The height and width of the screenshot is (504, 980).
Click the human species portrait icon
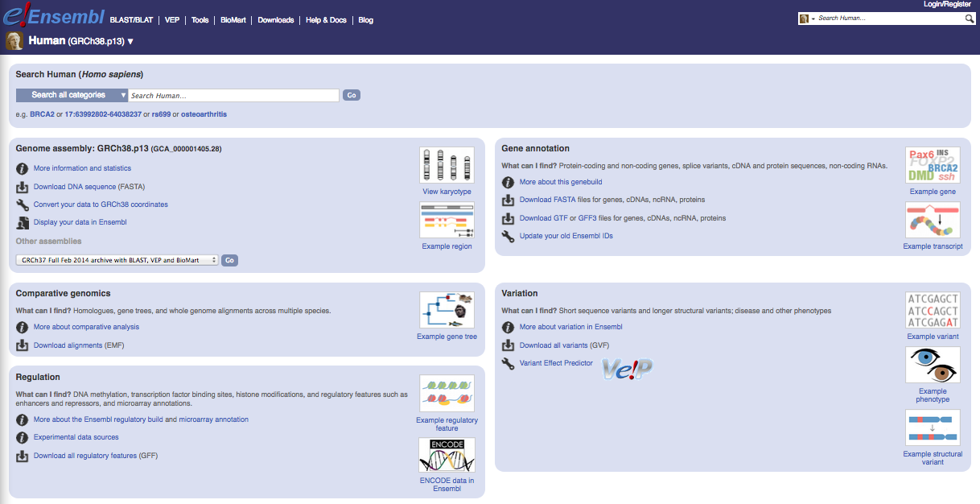14,41
